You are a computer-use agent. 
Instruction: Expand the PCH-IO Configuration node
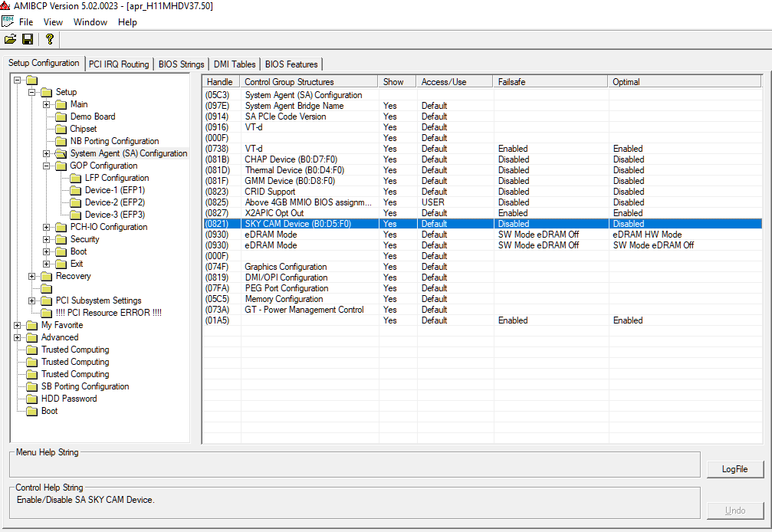46,228
